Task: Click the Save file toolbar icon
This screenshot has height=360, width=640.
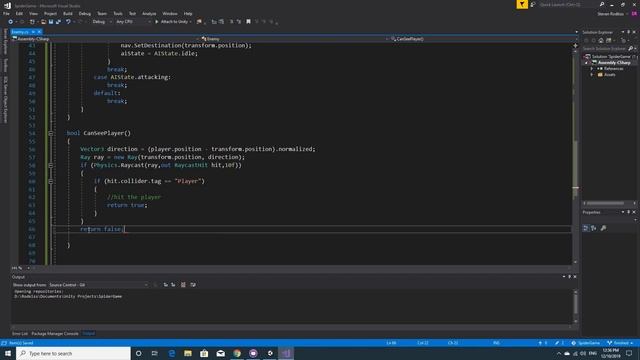Action: [51, 22]
